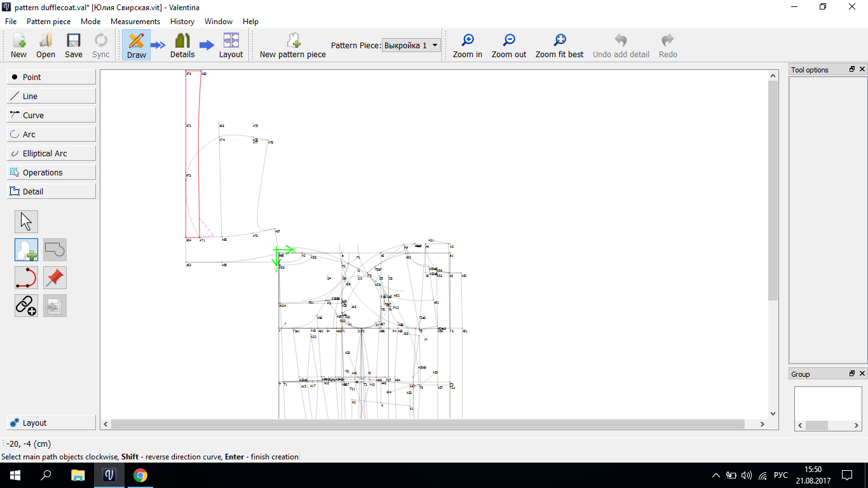This screenshot has height=488, width=868.
Task: Click Zoom fit best
Action: click(x=559, y=45)
